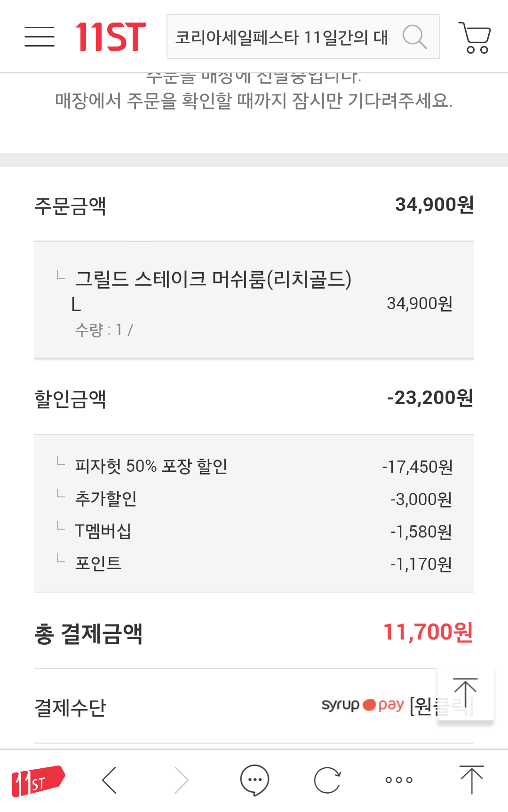Open the shopping cart
The image size is (508, 812).
(x=475, y=37)
